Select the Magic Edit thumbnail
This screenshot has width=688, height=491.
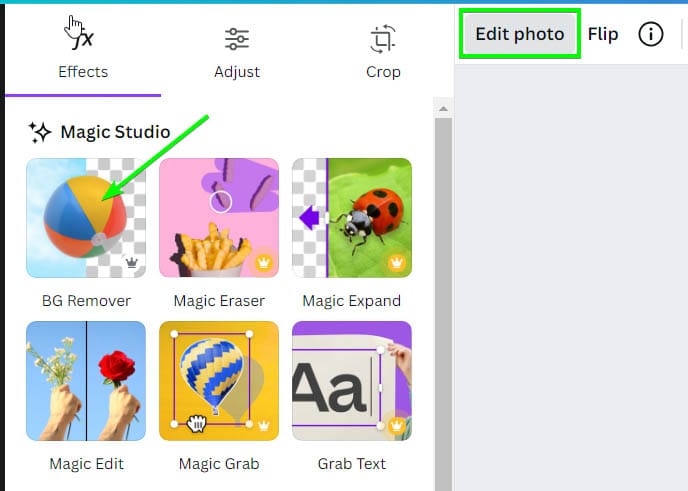point(86,381)
